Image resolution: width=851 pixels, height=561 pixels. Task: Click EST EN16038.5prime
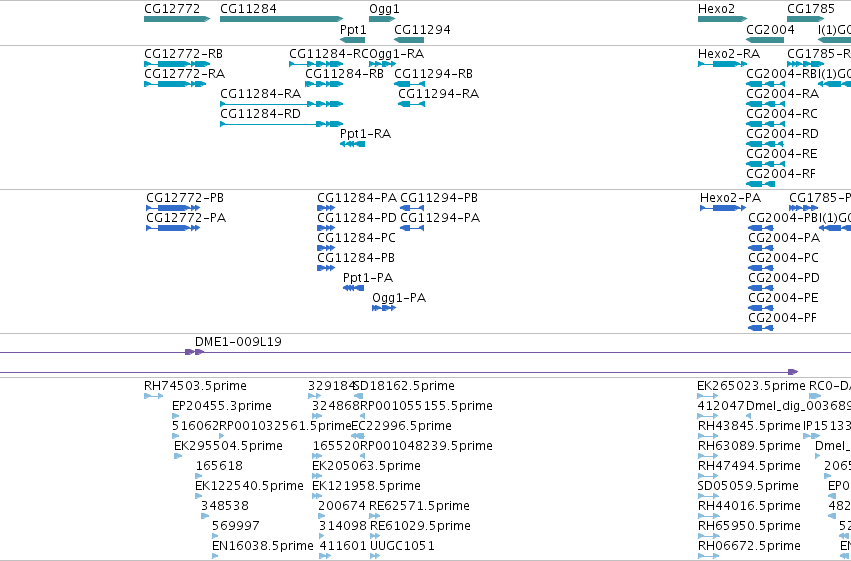point(215,556)
